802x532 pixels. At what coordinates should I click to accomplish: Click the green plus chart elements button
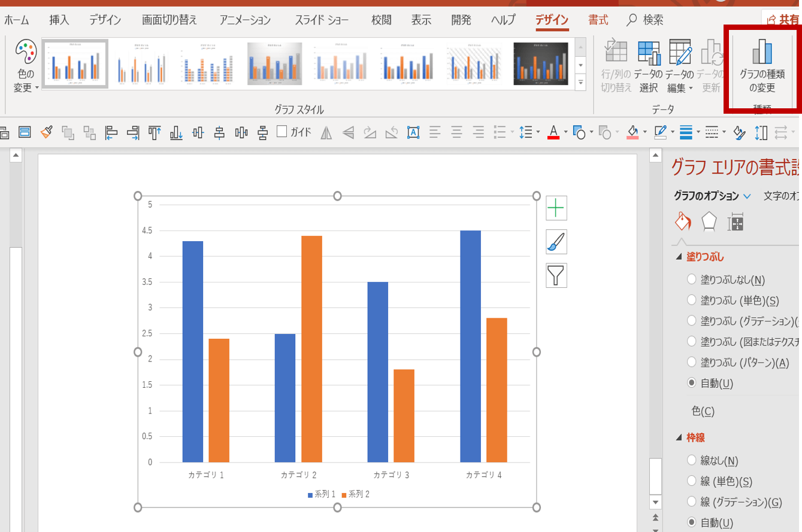point(556,208)
